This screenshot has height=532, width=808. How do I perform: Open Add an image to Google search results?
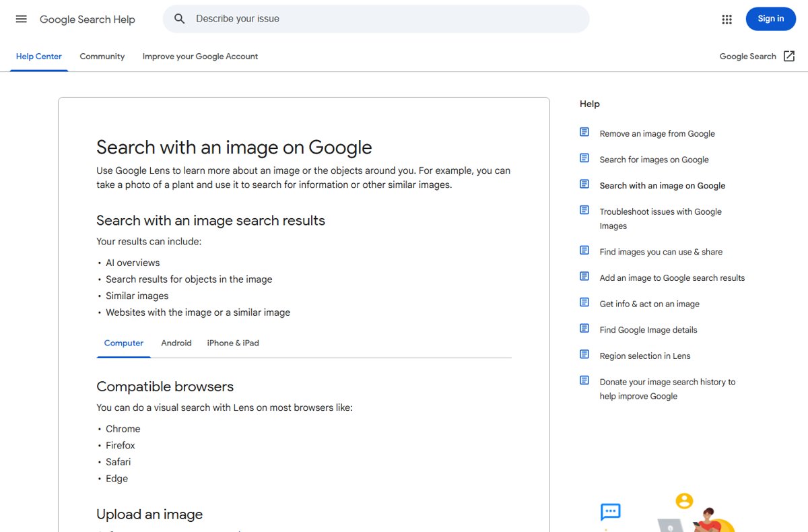tap(672, 278)
